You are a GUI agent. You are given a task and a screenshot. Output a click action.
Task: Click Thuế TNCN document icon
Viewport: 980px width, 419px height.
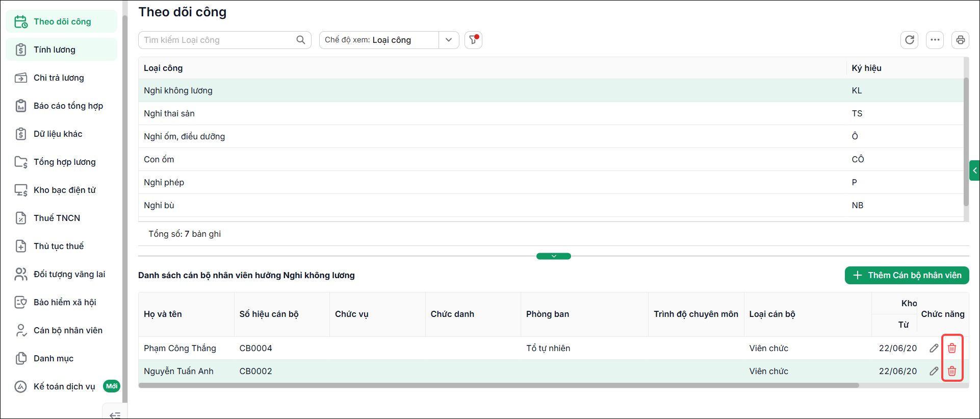pyautogui.click(x=21, y=218)
